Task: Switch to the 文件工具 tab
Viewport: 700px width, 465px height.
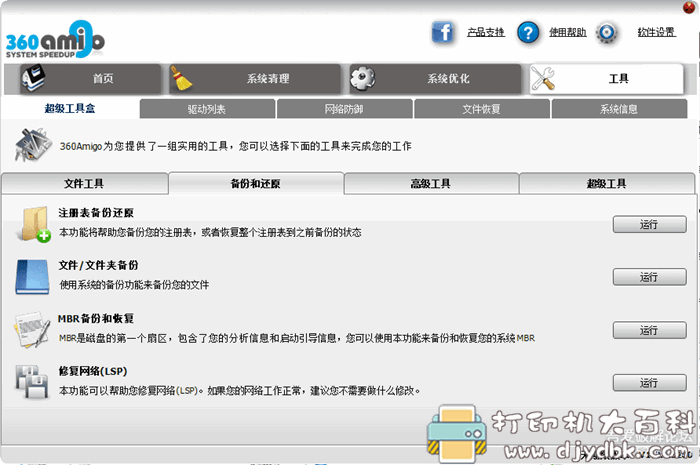Action: (x=84, y=183)
